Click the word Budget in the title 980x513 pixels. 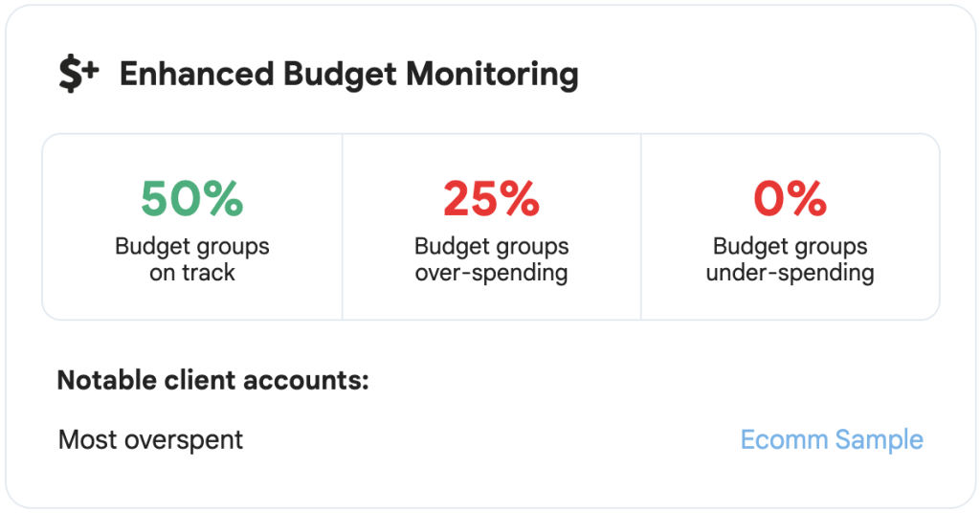point(340,75)
